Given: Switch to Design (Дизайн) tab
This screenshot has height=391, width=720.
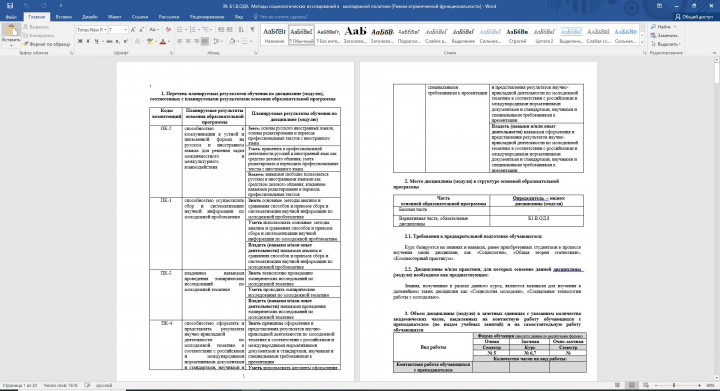Looking at the screenshot, I should [x=90, y=17].
